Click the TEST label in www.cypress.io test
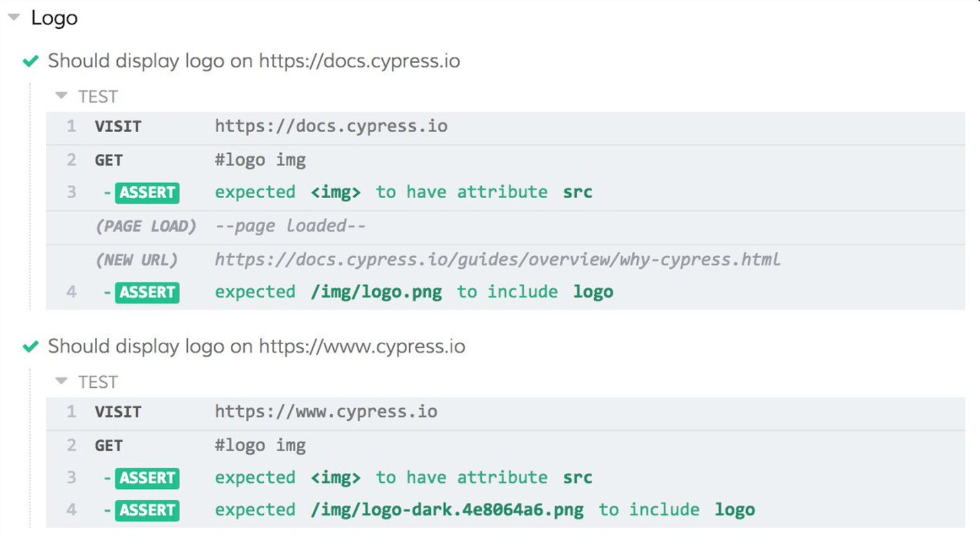980x541 pixels. point(98,382)
